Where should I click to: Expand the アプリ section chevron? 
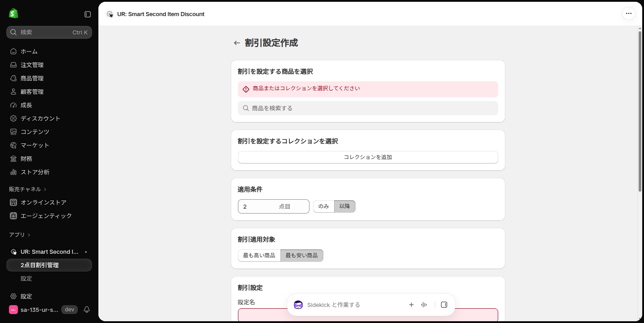(29, 235)
